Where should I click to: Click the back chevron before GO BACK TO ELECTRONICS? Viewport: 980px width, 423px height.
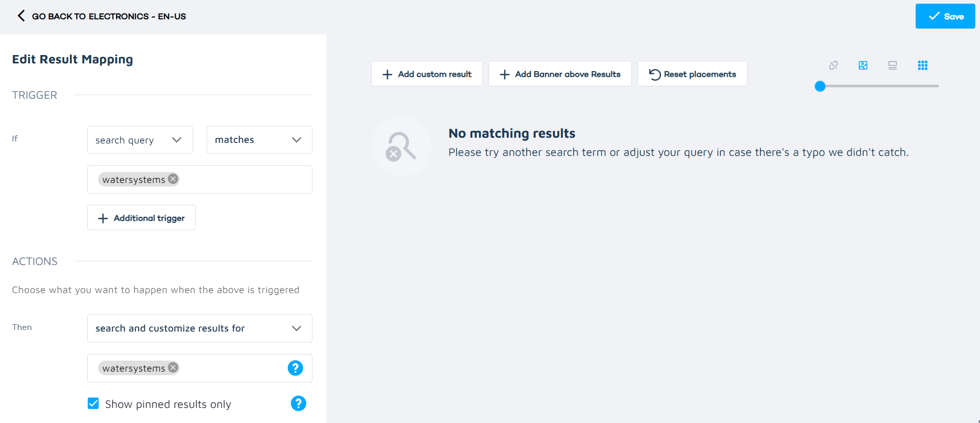(21, 16)
